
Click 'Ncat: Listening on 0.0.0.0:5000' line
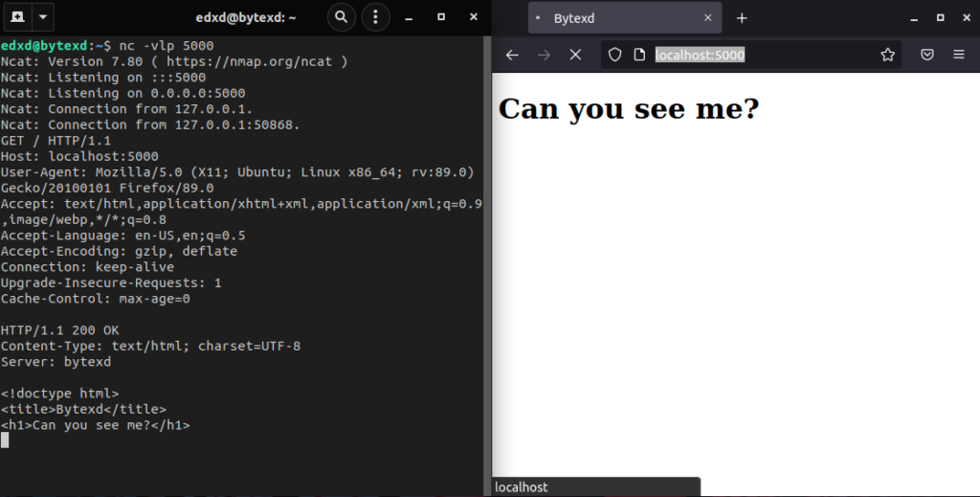123,93
